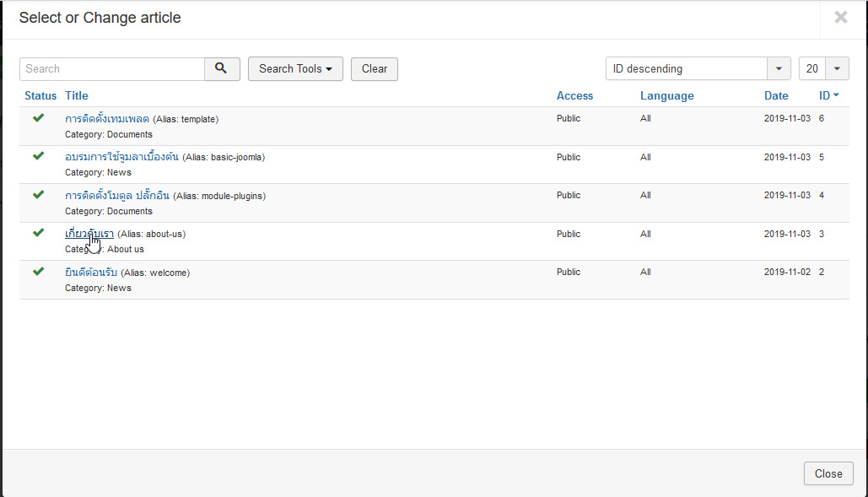
Task: Toggle published status of welcome article
Action: pyautogui.click(x=37, y=270)
